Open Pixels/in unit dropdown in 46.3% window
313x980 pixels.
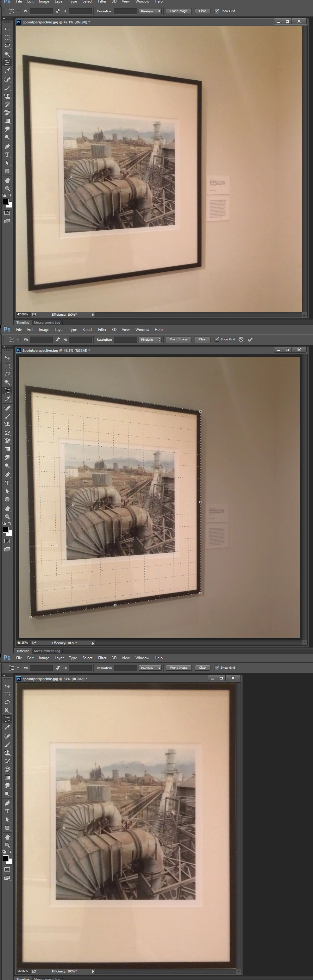150,339
